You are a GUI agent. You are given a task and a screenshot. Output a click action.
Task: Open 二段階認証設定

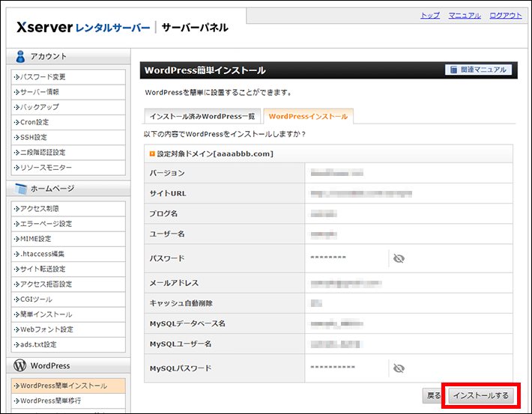(x=68, y=152)
